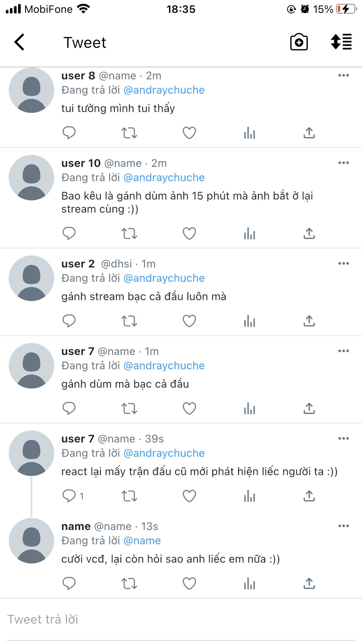Open the reply count on user 7's 39s tweet

(x=73, y=496)
